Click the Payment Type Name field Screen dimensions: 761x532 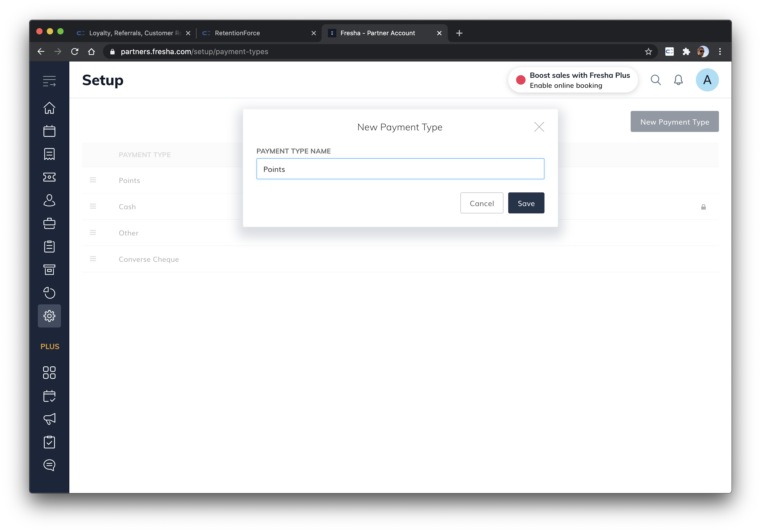400,169
